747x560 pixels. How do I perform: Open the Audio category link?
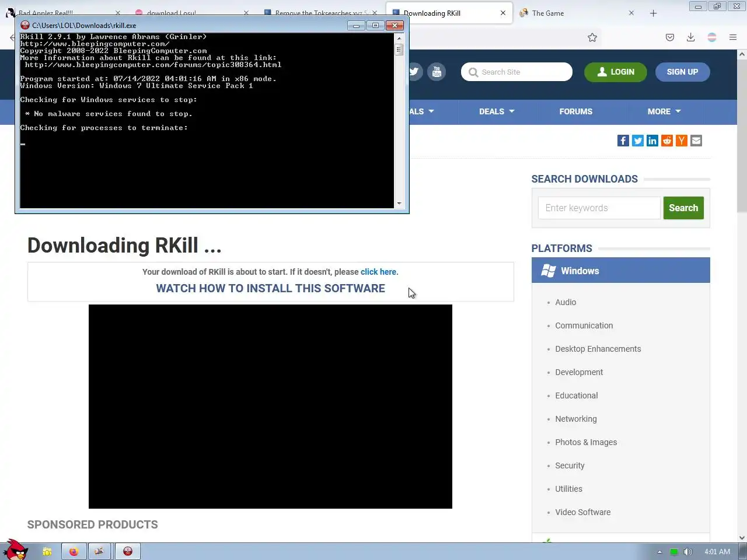pos(566,302)
